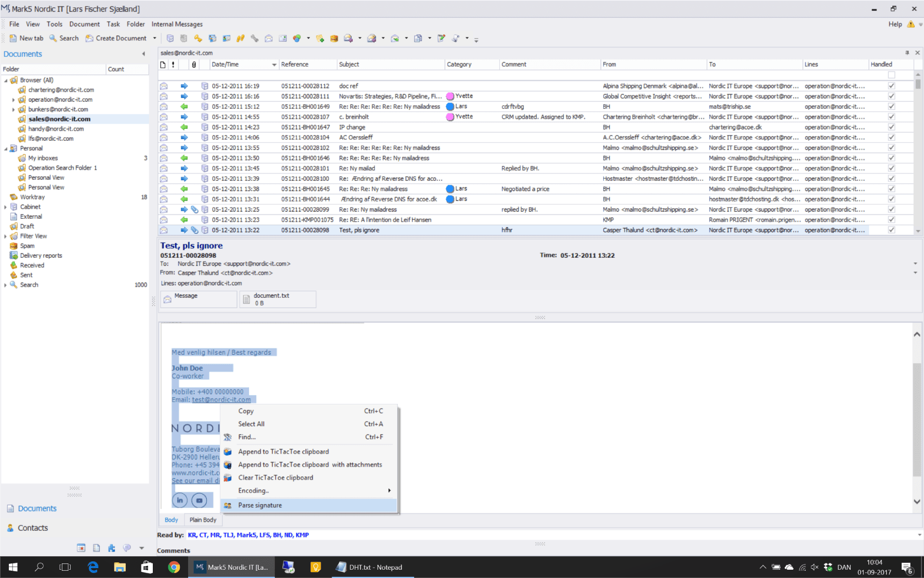Click the blue Lars category dot on 'Negotiated a price' row

tap(450, 189)
